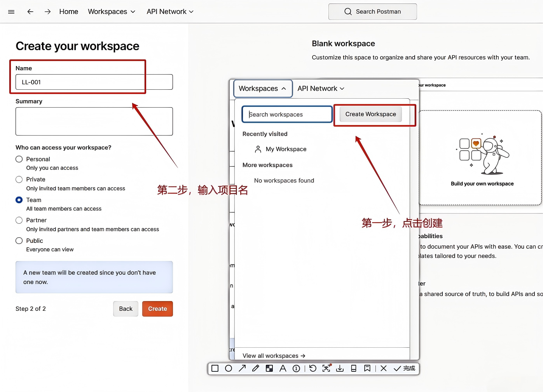The width and height of the screenshot is (543, 392).
Task: Select Partner access option
Action: pyautogui.click(x=19, y=220)
